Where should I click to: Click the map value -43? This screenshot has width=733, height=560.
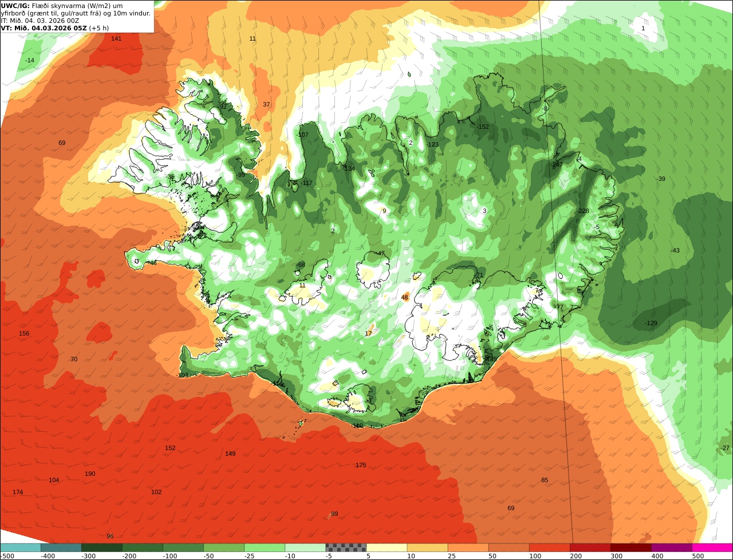[675, 250]
